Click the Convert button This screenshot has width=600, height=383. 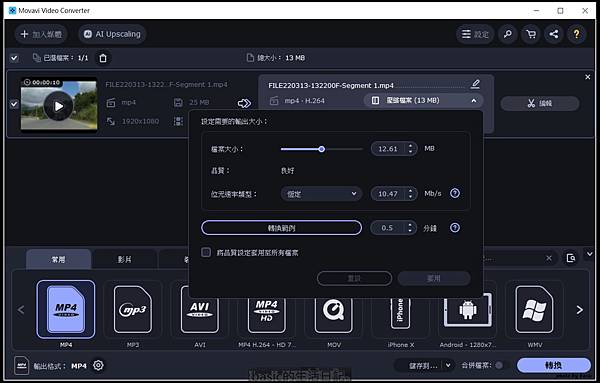pos(553,365)
